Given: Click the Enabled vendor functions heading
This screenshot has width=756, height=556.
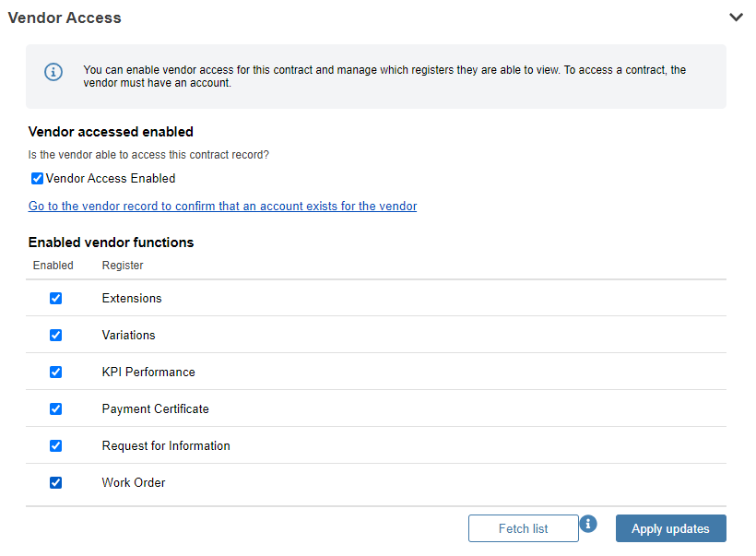Looking at the screenshot, I should [111, 243].
